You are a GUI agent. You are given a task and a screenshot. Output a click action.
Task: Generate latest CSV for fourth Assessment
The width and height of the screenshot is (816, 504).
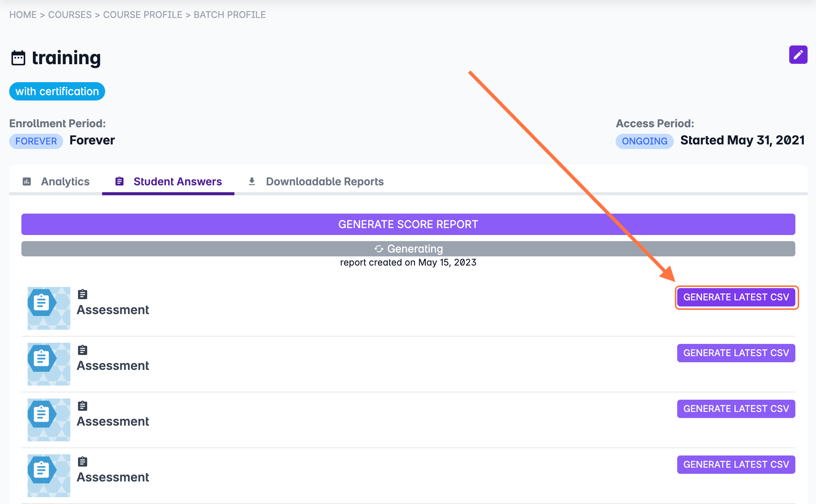point(736,465)
